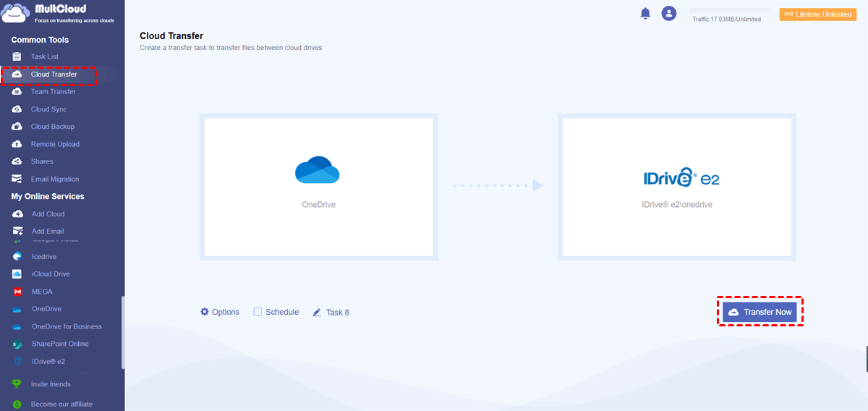Click the Remote Upload icon

click(x=17, y=144)
